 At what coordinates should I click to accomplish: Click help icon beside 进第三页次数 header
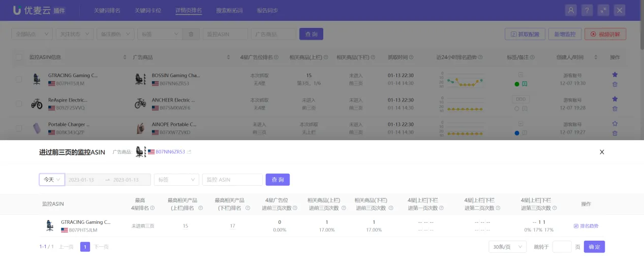click(555, 208)
